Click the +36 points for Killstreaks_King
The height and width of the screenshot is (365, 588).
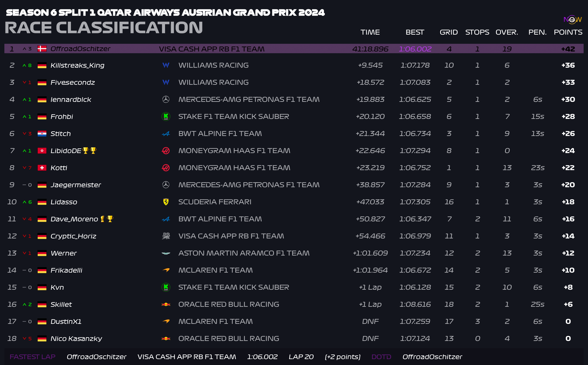(x=568, y=65)
